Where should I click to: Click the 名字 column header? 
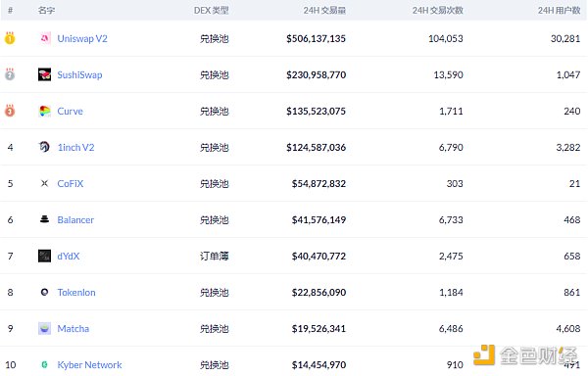coord(46,11)
